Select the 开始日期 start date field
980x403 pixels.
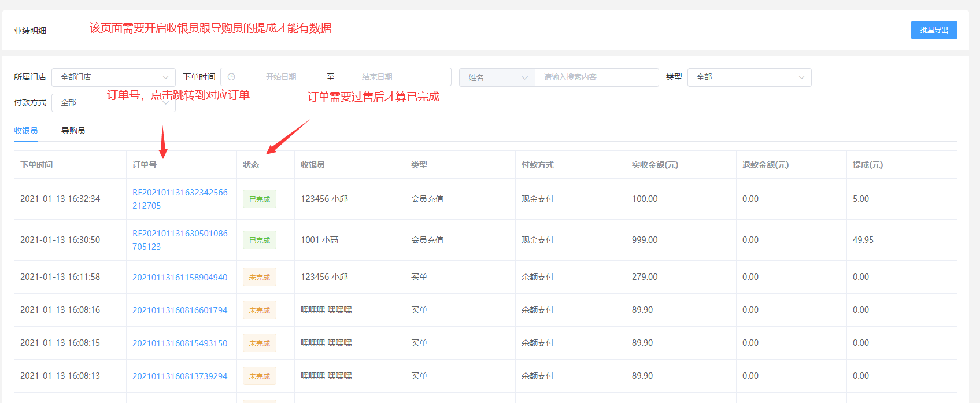pyautogui.click(x=281, y=77)
